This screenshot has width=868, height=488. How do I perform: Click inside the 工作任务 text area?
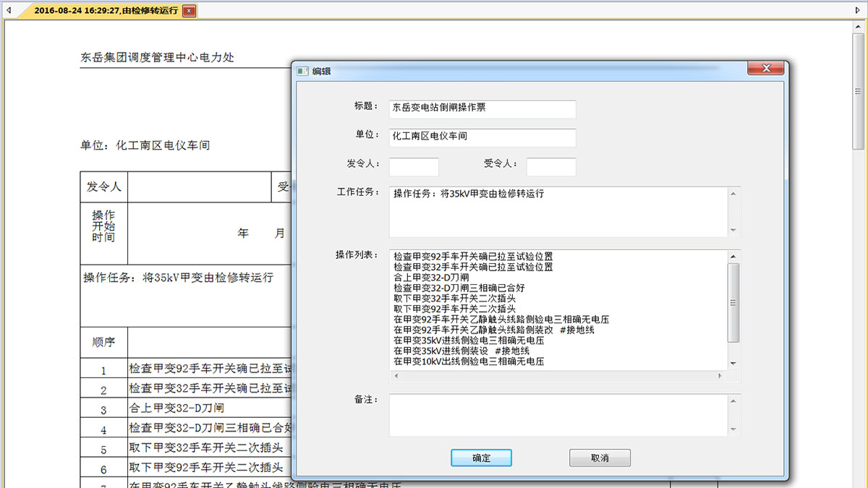point(557,213)
